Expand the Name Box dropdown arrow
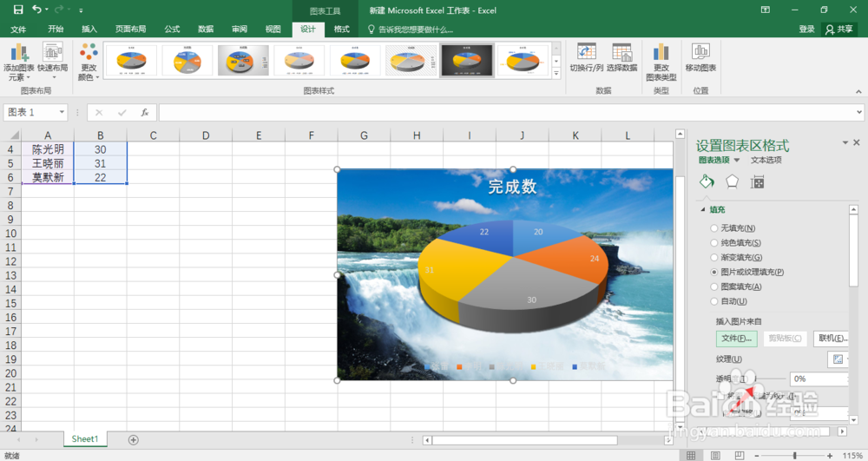 point(62,112)
